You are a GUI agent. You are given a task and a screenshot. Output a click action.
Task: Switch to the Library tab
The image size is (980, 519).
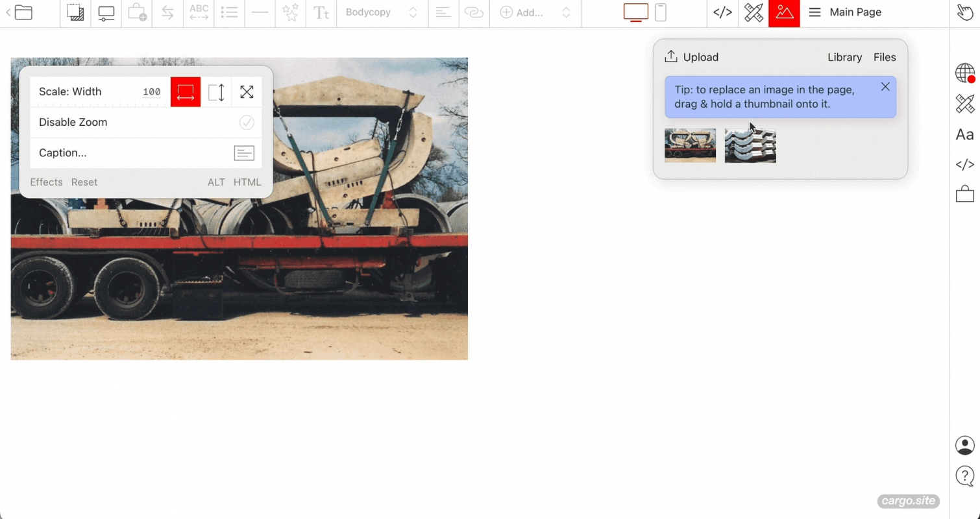[844, 57]
